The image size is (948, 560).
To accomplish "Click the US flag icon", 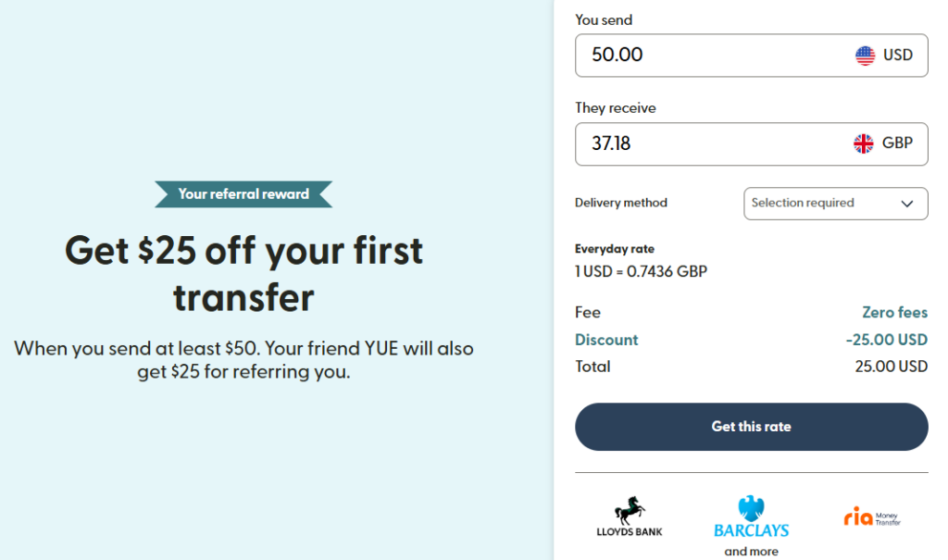I will [x=865, y=56].
